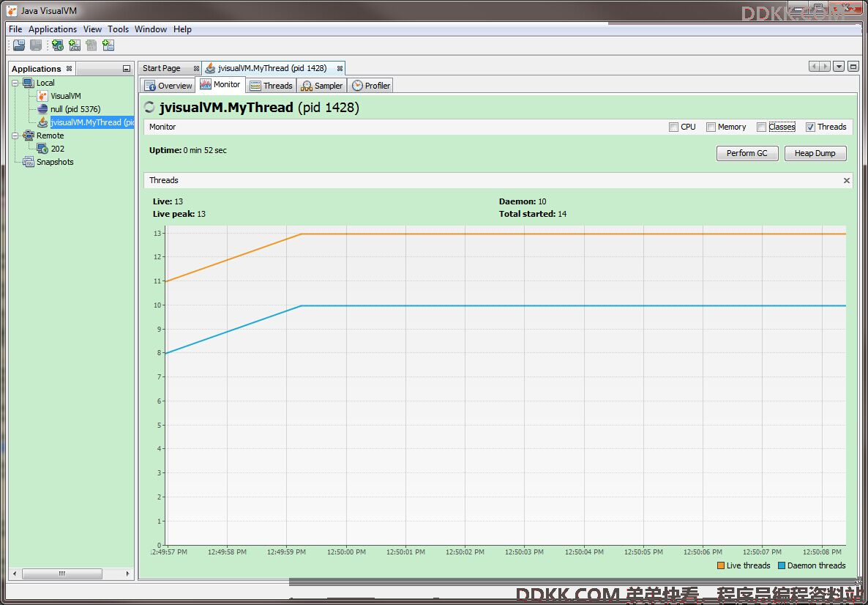Screen dimensions: 868x605
Task: Open the Help menu
Action: point(182,29)
